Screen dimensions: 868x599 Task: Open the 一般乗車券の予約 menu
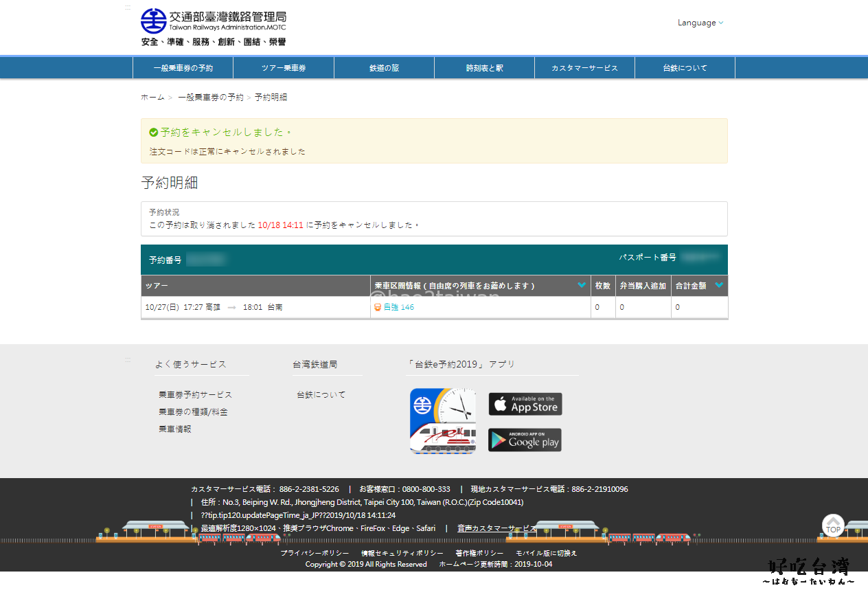pos(183,68)
